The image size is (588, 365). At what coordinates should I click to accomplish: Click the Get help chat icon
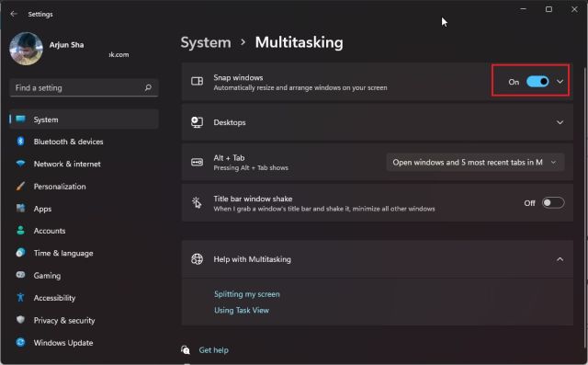pos(186,349)
